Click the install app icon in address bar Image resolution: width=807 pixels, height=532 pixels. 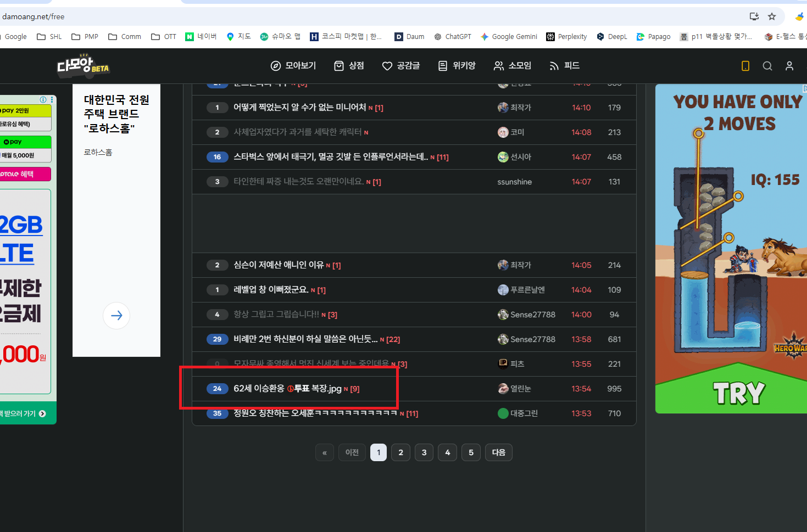[x=754, y=16]
